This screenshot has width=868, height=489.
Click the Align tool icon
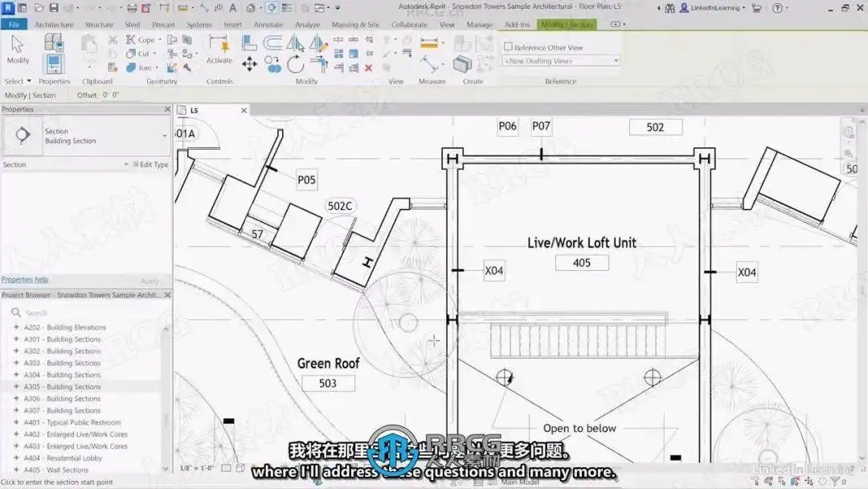point(250,43)
